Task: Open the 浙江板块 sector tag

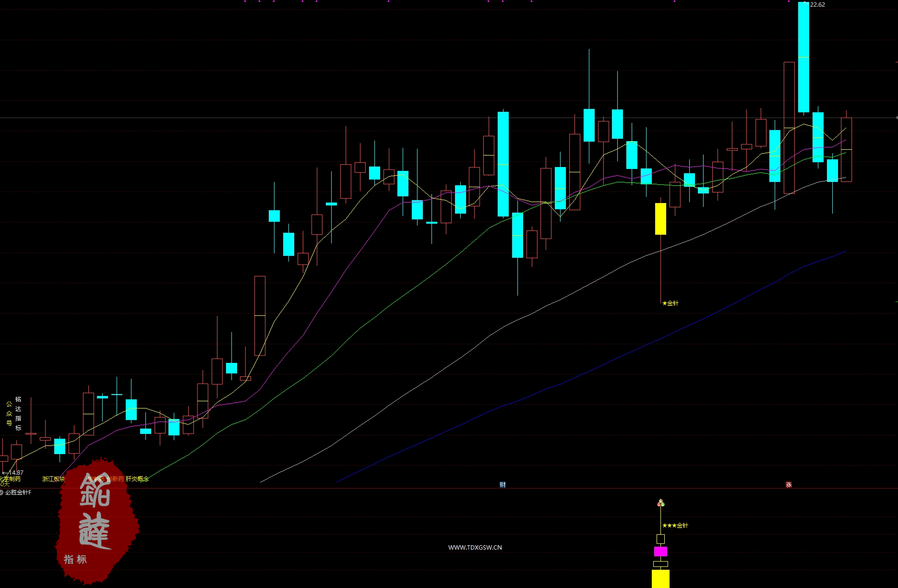Action: 53,479
